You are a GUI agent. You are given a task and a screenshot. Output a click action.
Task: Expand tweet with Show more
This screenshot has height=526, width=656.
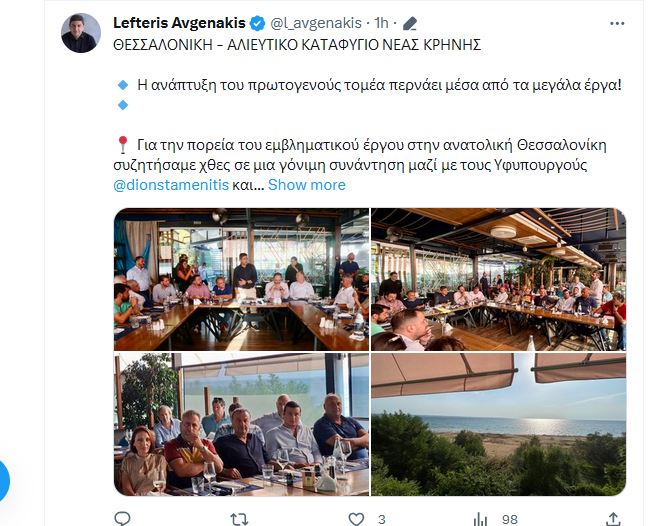pos(307,185)
